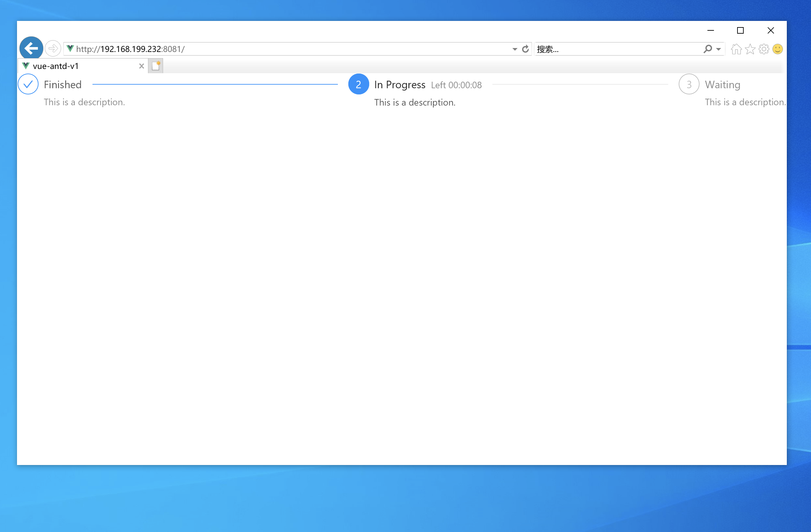Close the vue-antd-v1 tab
811x532 pixels.
pos(141,66)
